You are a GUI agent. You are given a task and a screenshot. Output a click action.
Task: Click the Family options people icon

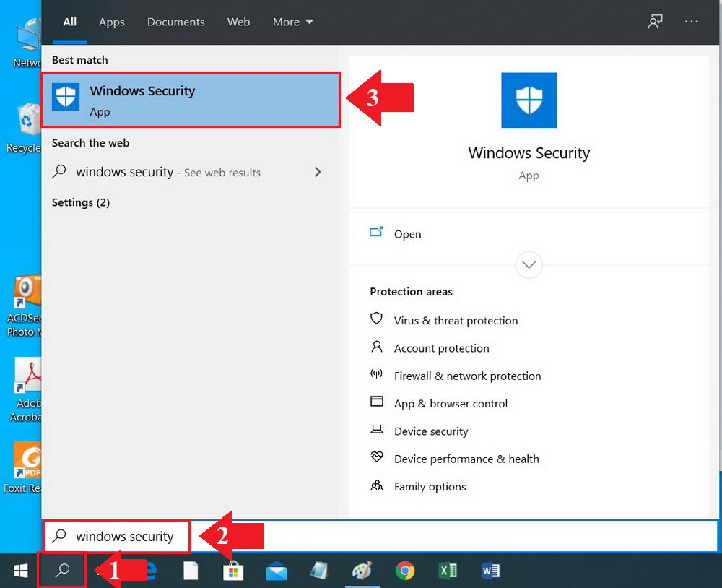[377, 485]
